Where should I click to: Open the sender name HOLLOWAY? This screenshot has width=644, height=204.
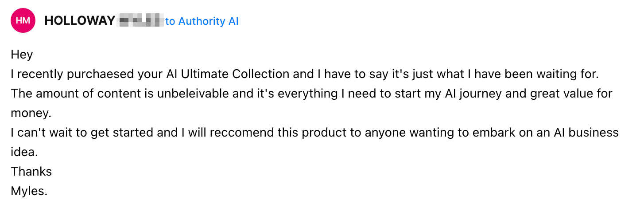(x=80, y=21)
